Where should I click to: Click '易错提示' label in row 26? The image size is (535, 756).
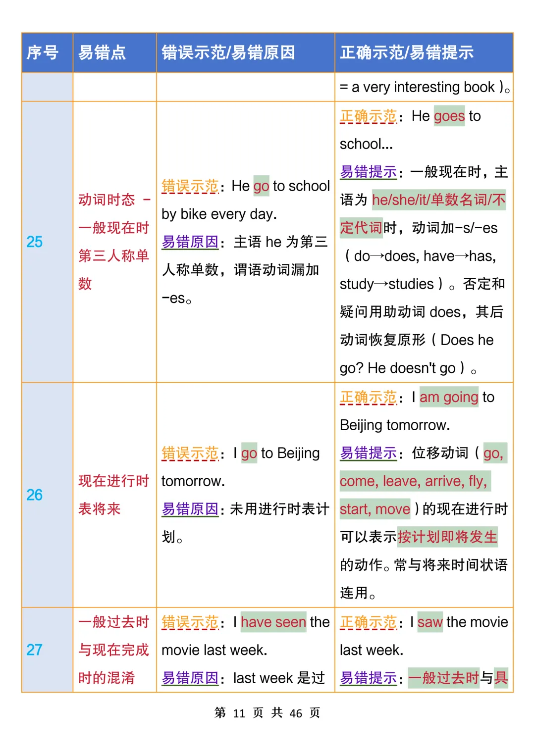click(x=369, y=453)
